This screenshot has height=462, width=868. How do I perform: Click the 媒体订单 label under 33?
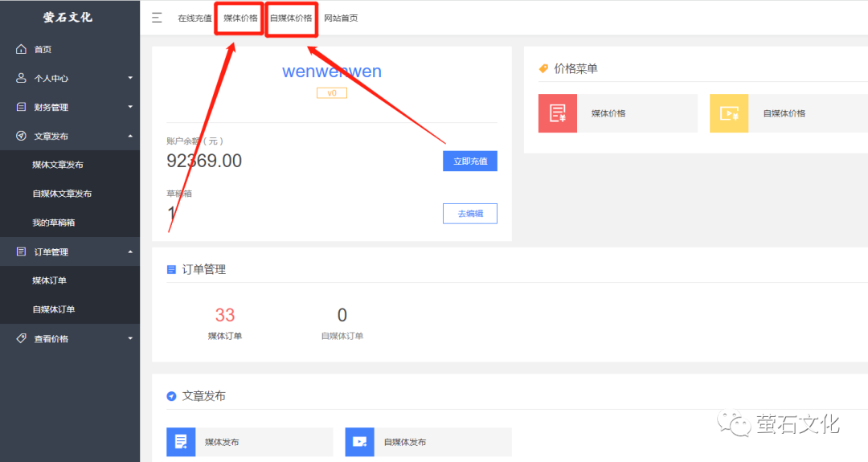coord(225,336)
